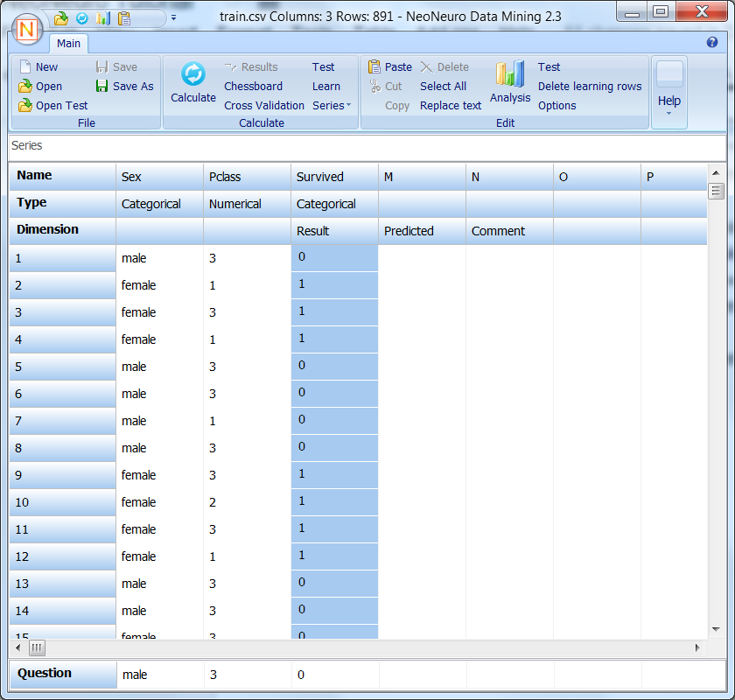Switch to the Main ribbon tab
Screen dimensions: 735x700
pyautogui.click(x=68, y=44)
